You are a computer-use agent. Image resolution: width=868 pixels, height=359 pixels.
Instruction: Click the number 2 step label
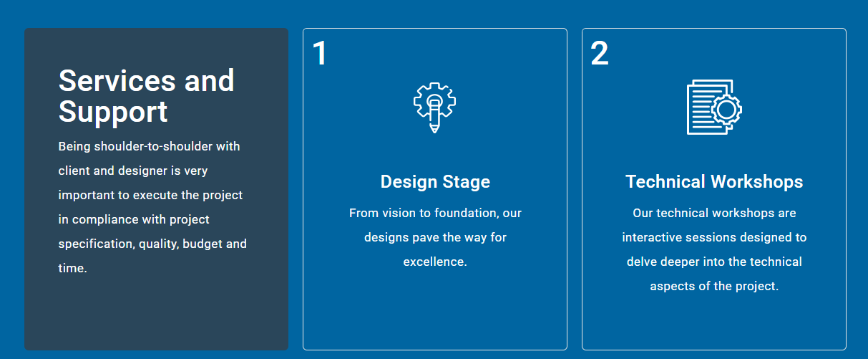click(600, 54)
